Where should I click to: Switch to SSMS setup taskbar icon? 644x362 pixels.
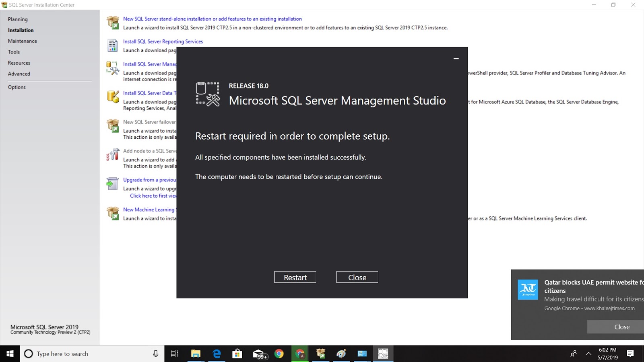[x=383, y=354]
